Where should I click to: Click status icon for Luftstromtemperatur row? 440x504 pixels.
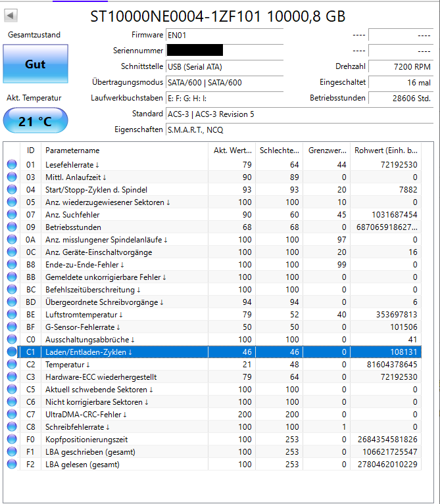point(12,314)
